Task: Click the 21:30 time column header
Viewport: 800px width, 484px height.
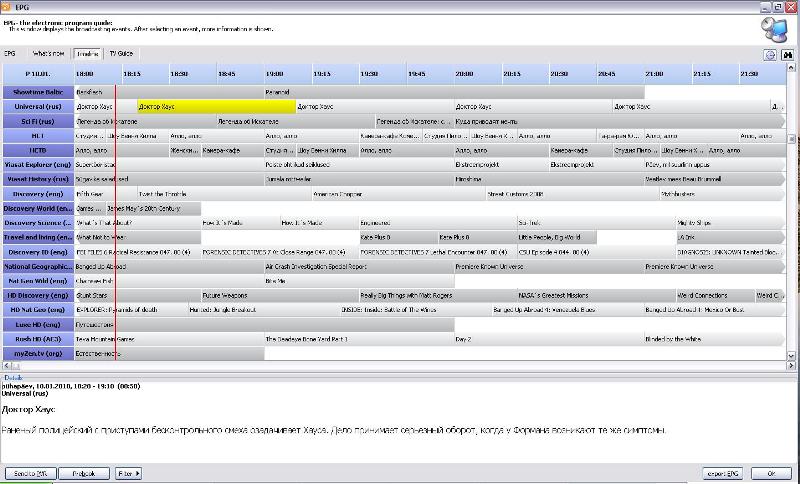Action: point(763,74)
